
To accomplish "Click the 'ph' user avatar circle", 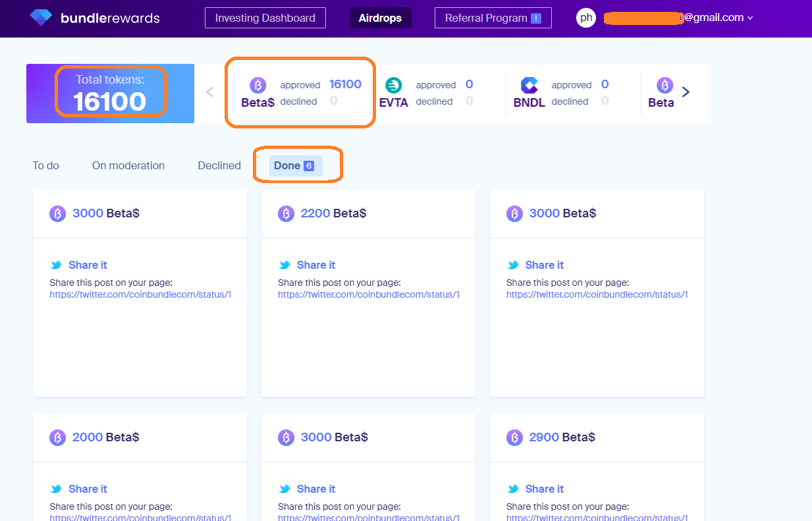I will coord(586,18).
